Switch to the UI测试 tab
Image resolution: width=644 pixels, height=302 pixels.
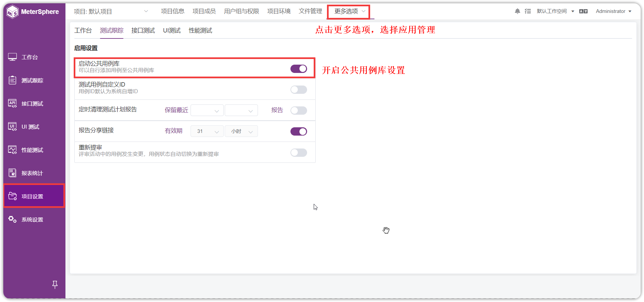172,30
